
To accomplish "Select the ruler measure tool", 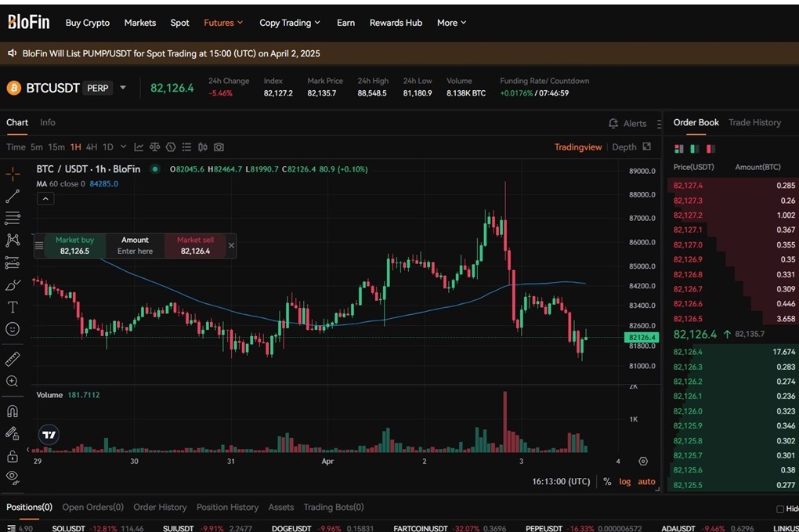I will click(x=13, y=360).
